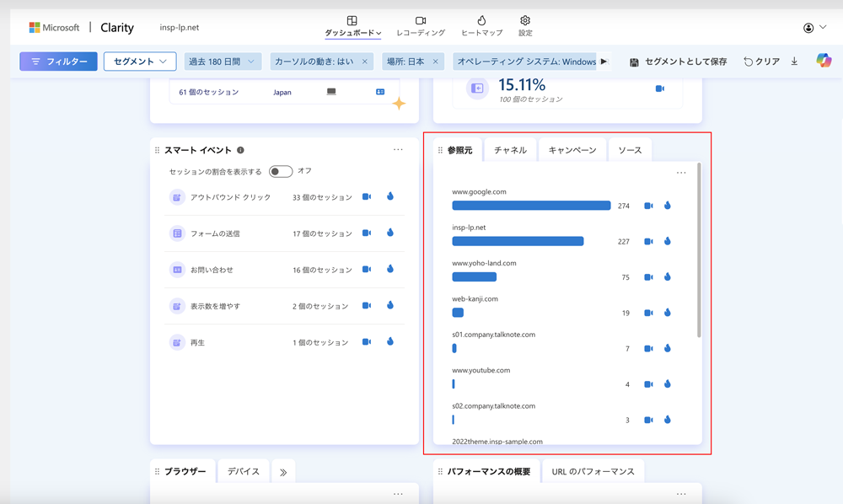Image resolution: width=843 pixels, height=504 pixels.
Task: Remove カーソルの動き: はい filter
Action: 364,62
